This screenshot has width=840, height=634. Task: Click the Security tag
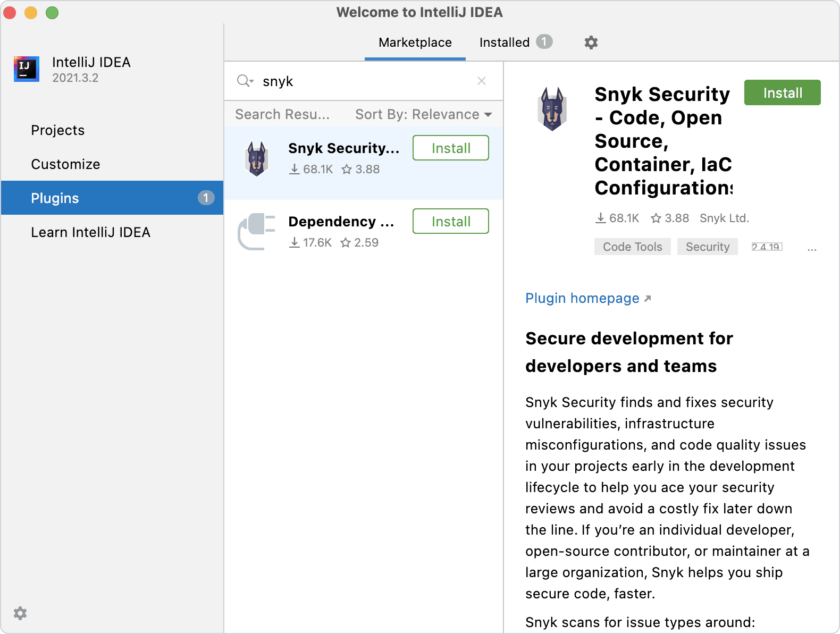(708, 247)
